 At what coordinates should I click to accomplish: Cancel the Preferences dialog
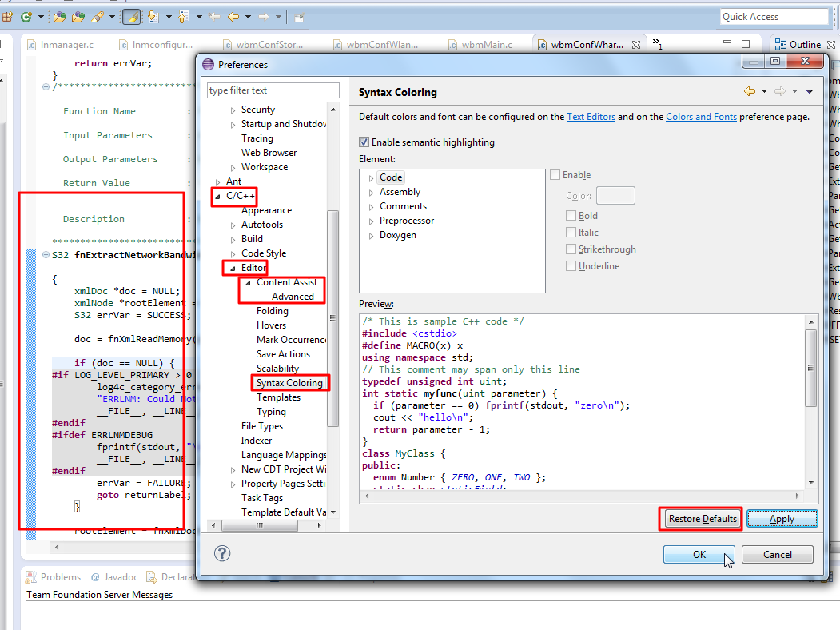tap(777, 555)
